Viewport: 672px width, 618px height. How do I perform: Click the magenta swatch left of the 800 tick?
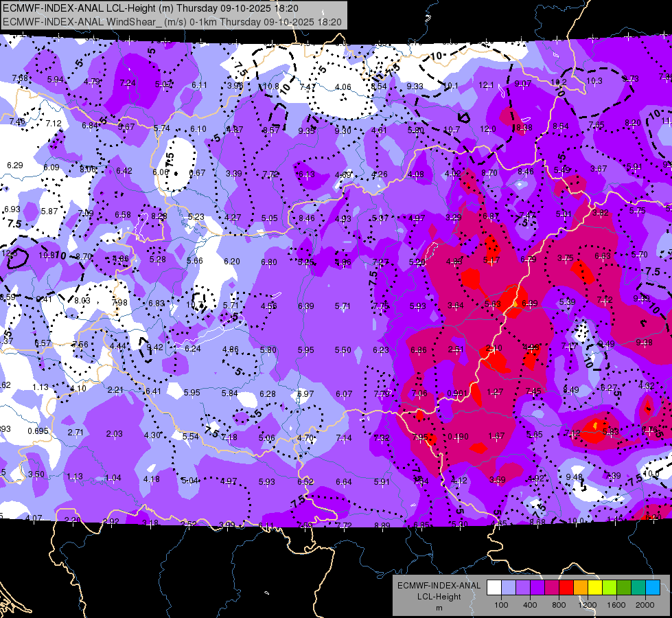coord(552,588)
